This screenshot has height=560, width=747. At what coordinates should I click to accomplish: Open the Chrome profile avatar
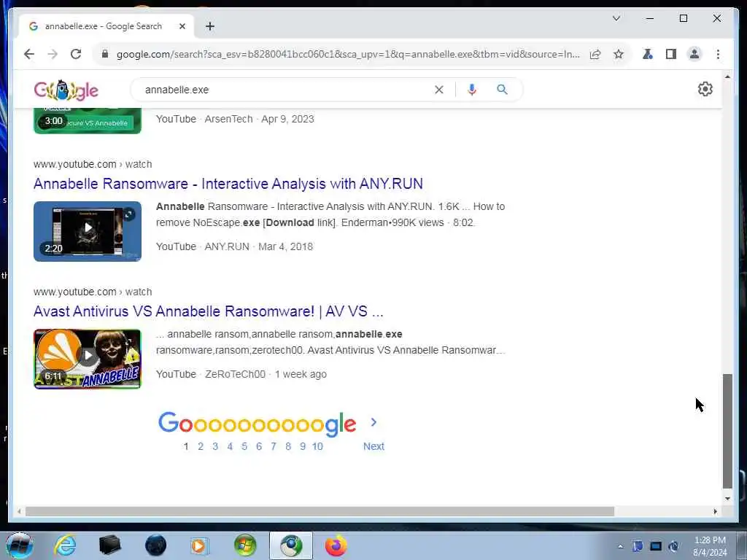coord(694,54)
